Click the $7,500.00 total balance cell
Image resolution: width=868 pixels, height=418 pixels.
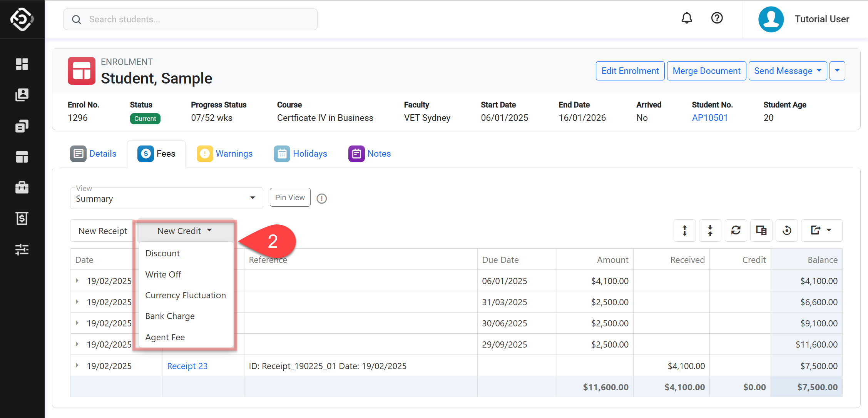click(807, 387)
